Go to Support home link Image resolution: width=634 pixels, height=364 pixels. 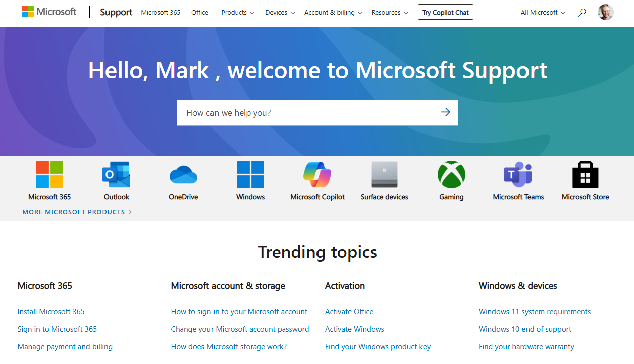pyautogui.click(x=116, y=12)
